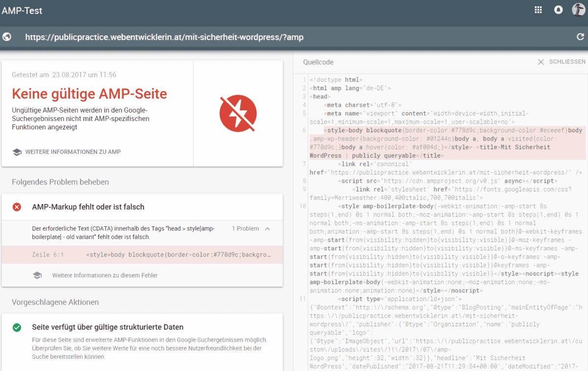This screenshot has height=371, width=588.
Task: Click AMP-Markup fehlt oder ist falsch heading
Action: pyautogui.click(x=88, y=207)
